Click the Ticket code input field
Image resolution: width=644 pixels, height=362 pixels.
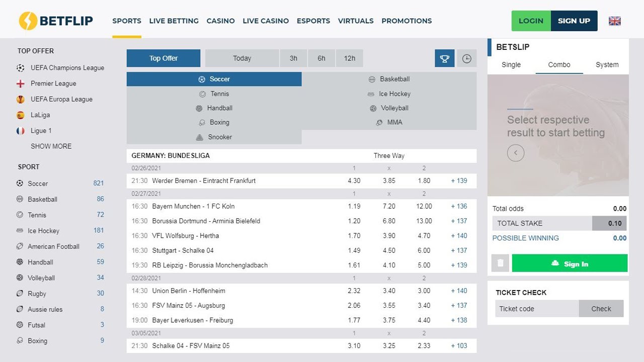(537, 309)
